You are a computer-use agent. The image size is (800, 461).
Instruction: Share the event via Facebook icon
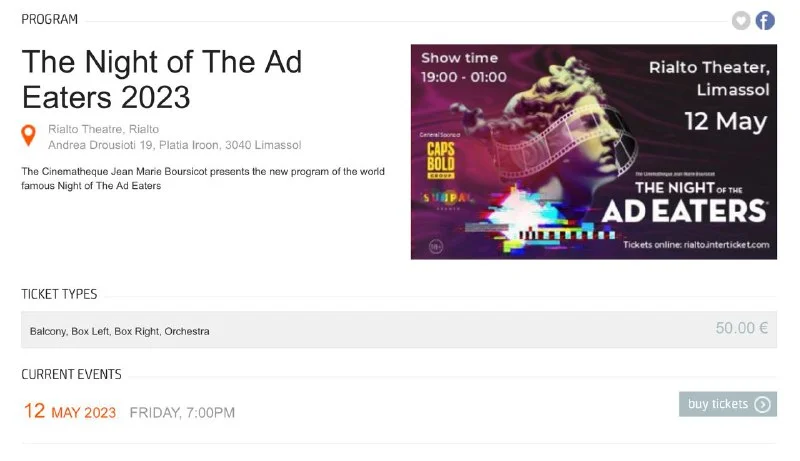click(765, 20)
